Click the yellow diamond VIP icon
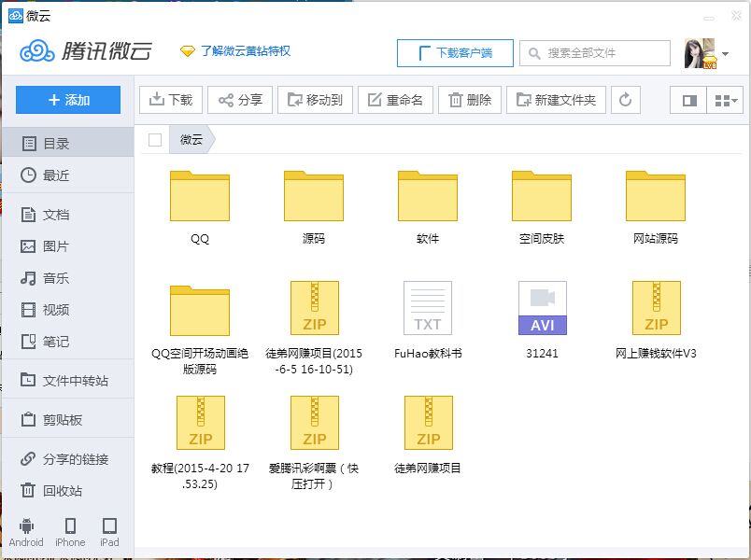Screen dimensions: 751x560 tap(187, 50)
